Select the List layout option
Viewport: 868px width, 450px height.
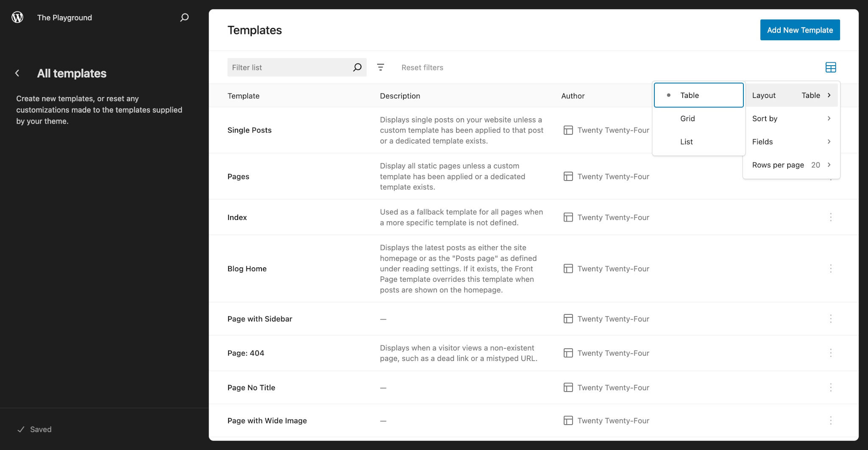coord(698,142)
